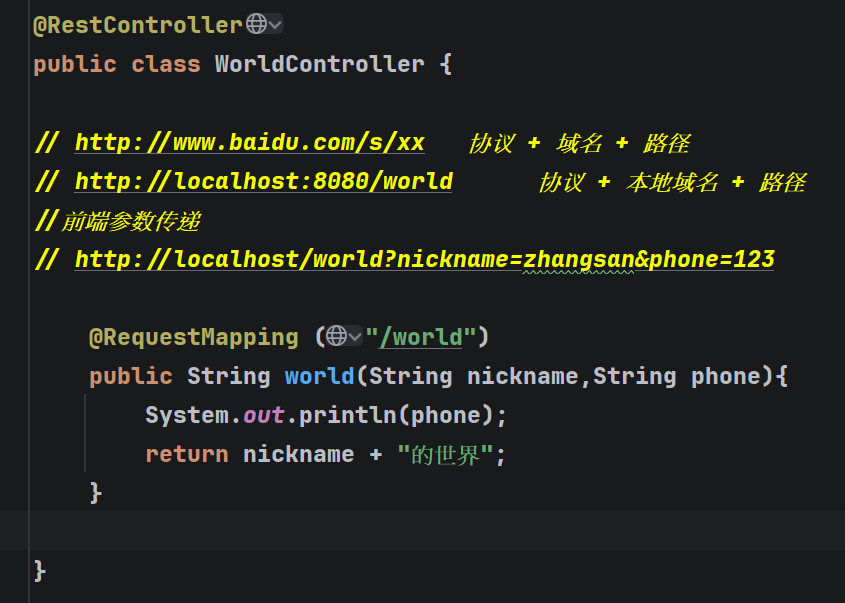Open the http://localhost:8080/world link

point(264,182)
